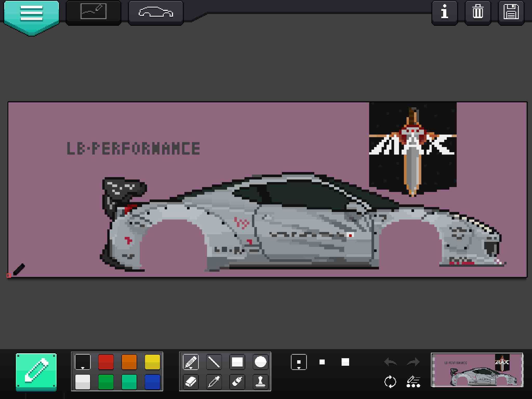Click the car's dark windshield on canvas

click(307, 195)
